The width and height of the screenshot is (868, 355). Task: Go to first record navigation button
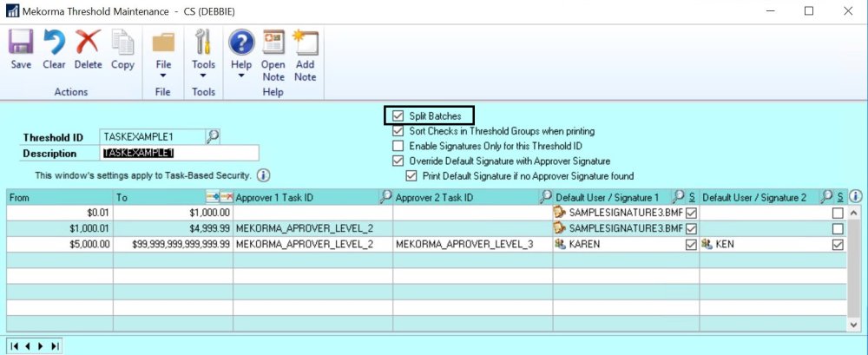point(15,346)
